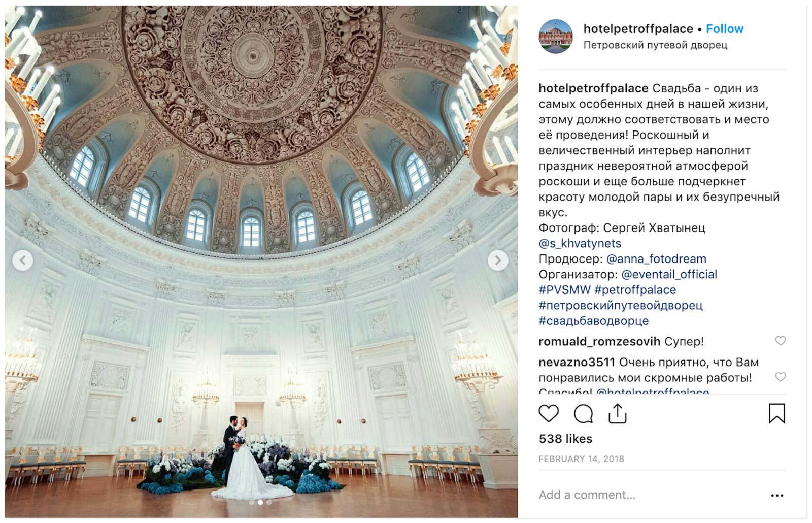Like nevazno3511's comment
Screen dimensions: 812x523
point(781,377)
